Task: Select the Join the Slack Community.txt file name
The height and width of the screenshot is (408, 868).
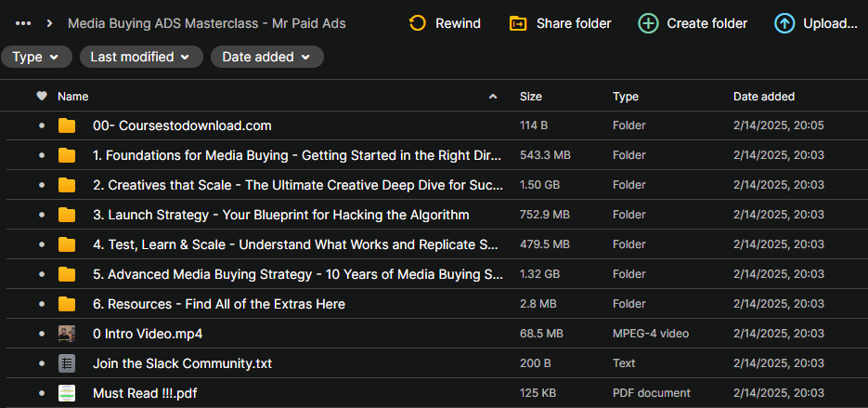Action: coord(182,363)
